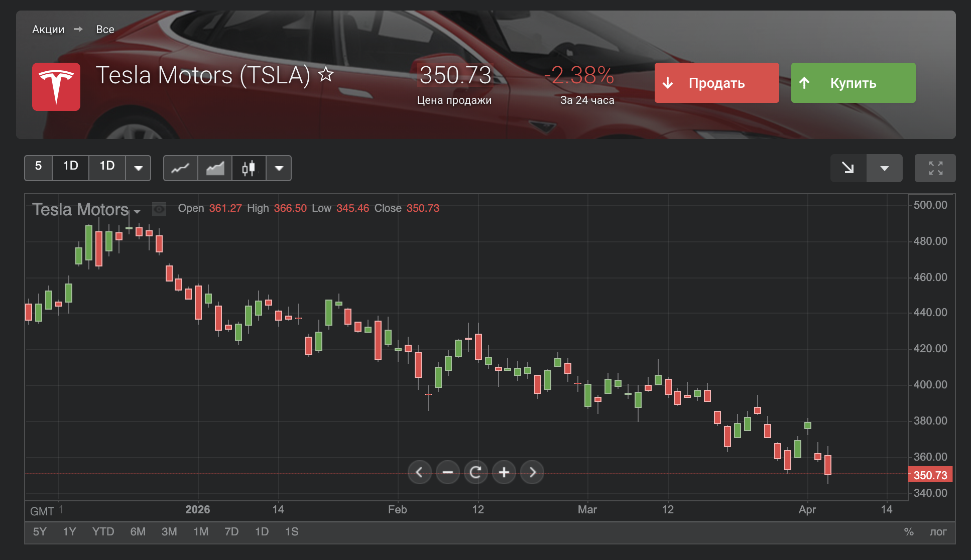971x560 pixels.
Task: Select the 6M time range
Action: coord(138,532)
